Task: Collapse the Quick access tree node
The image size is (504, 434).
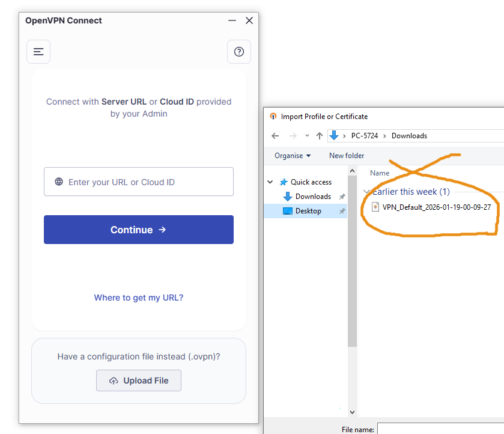Action: pyautogui.click(x=271, y=182)
